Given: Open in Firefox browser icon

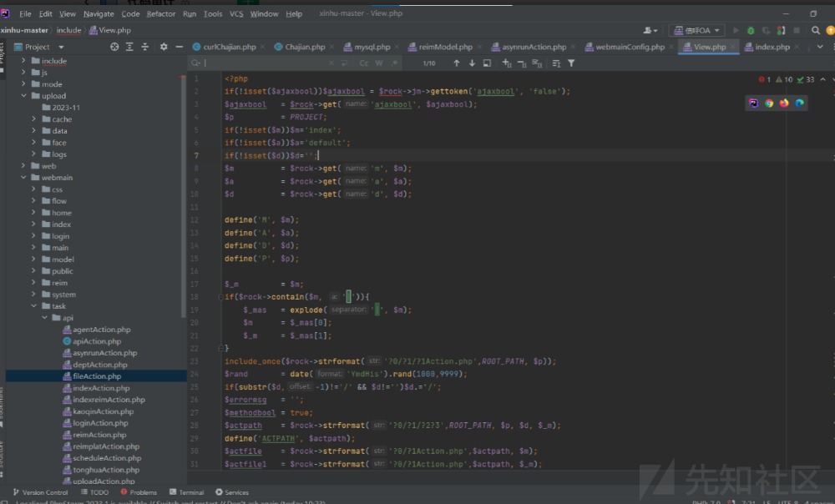Looking at the screenshot, I should tap(784, 103).
